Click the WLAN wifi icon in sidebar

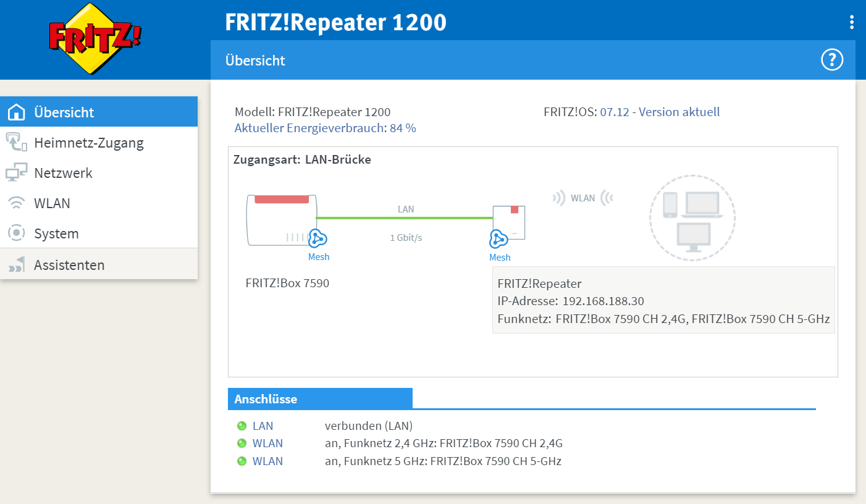coord(16,203)
